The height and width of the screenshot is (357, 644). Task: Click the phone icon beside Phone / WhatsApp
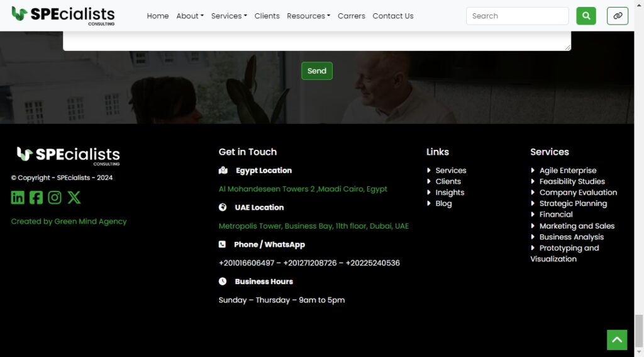(x=222, y=244)
